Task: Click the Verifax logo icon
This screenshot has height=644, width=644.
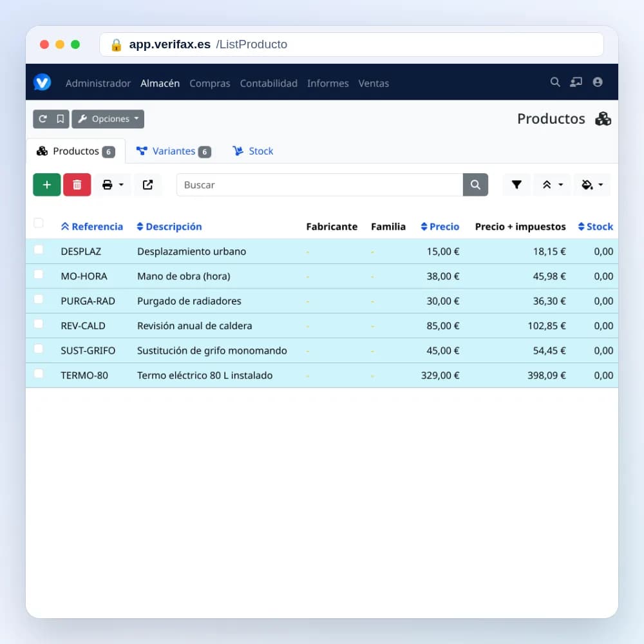Action: coord(42,82)
